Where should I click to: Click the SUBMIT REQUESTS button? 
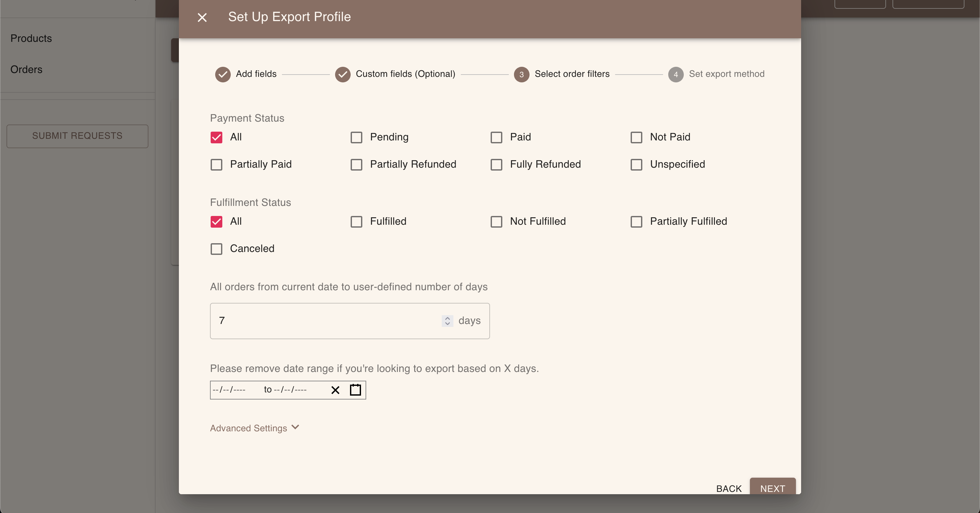(77, 136)
